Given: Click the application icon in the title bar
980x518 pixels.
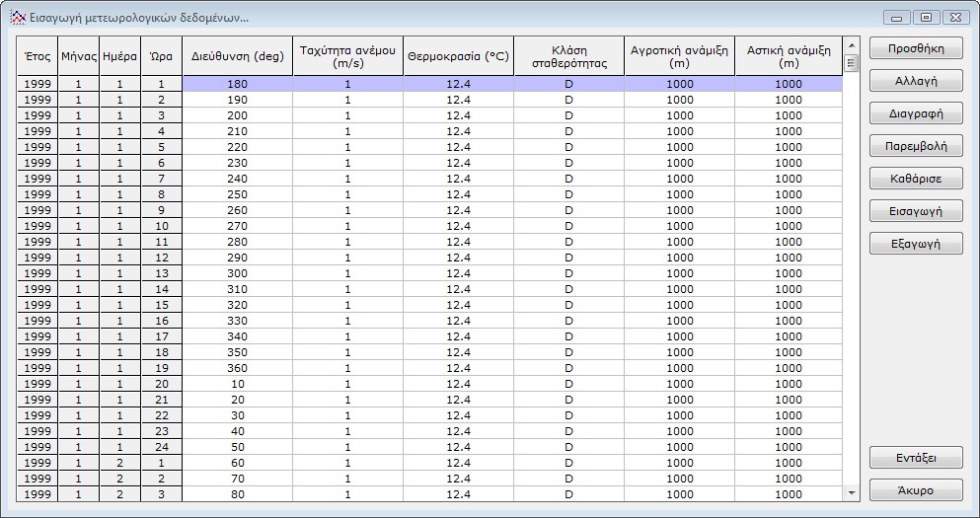Looking at the screenshot, I should click(x=17, y=18).
